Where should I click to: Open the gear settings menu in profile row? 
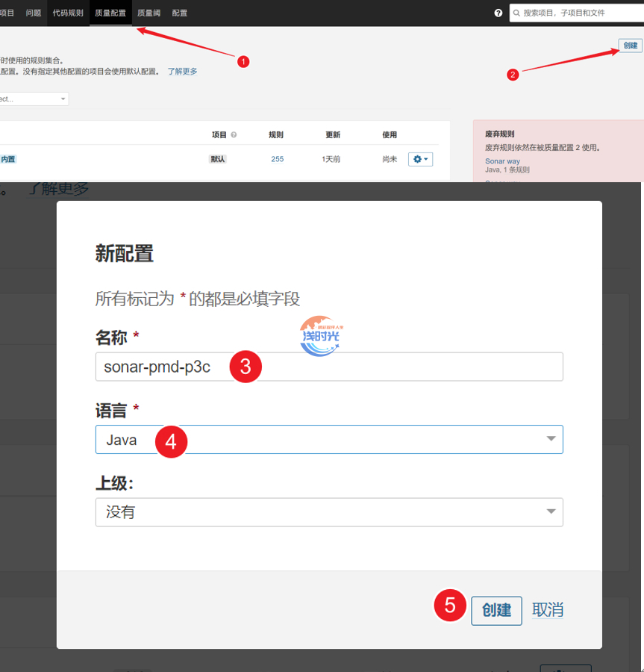[420, 159]
